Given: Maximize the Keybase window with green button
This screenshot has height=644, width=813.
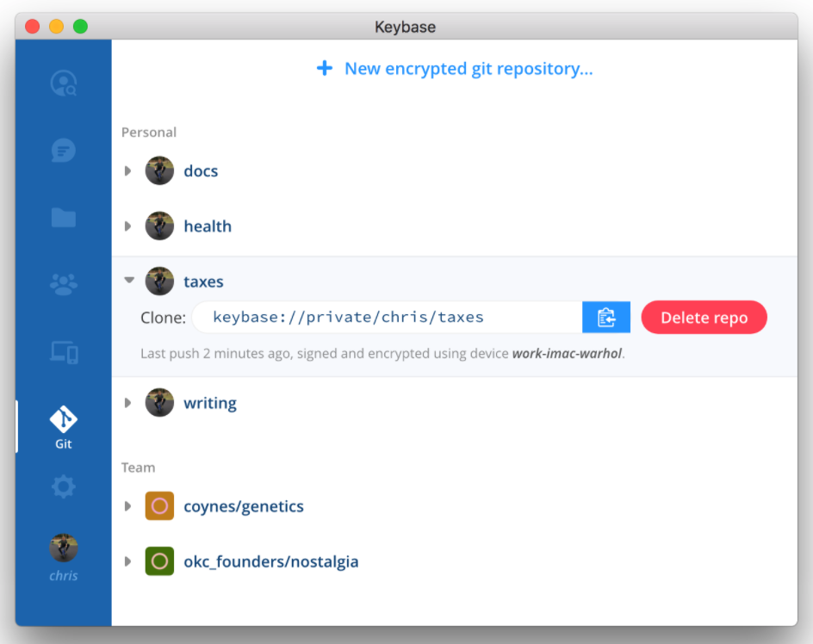Looking at the screenshot, I should pos(80,26).
